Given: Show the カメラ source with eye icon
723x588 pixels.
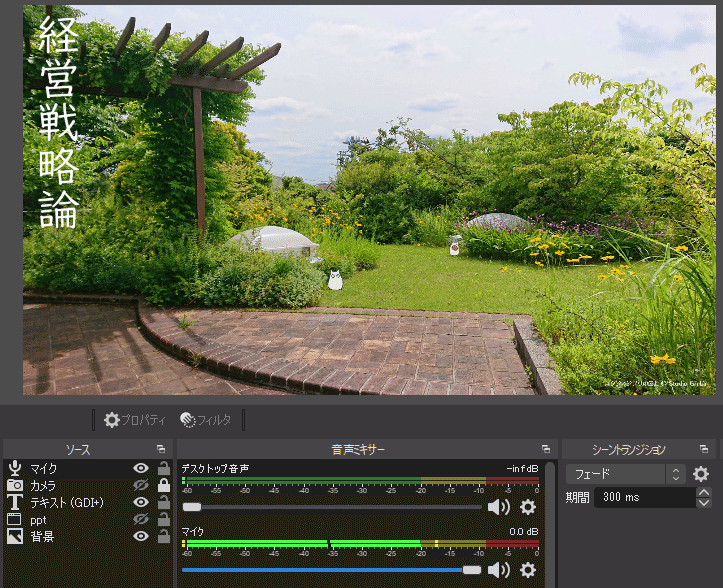Looking at the screenshot, I should coord(141,485).
